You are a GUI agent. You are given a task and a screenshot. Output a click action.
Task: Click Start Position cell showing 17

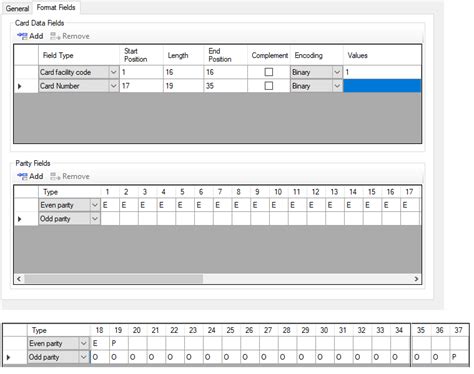coord(141,86)
